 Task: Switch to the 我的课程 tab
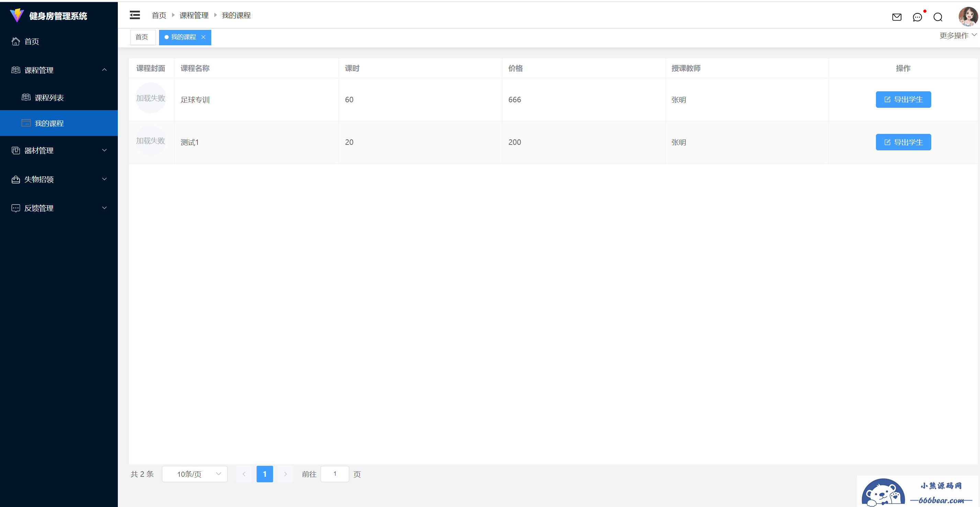pos(185,37)
